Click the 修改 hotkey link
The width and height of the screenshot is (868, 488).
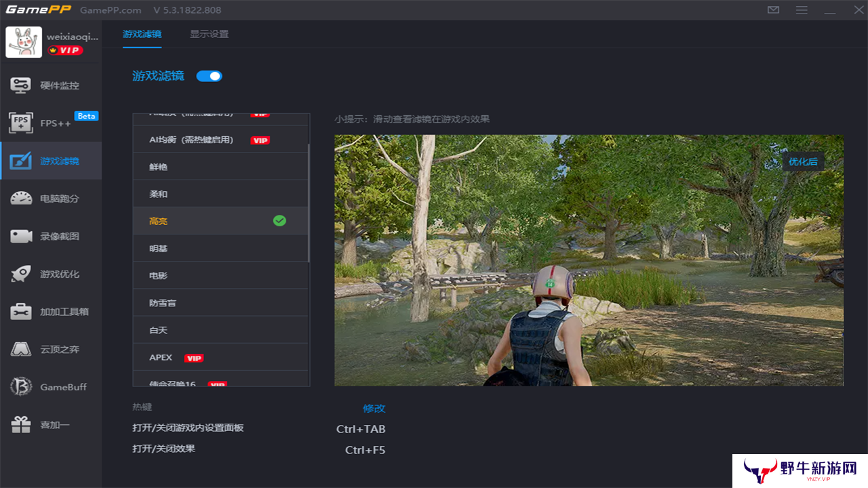coord(374,408)
